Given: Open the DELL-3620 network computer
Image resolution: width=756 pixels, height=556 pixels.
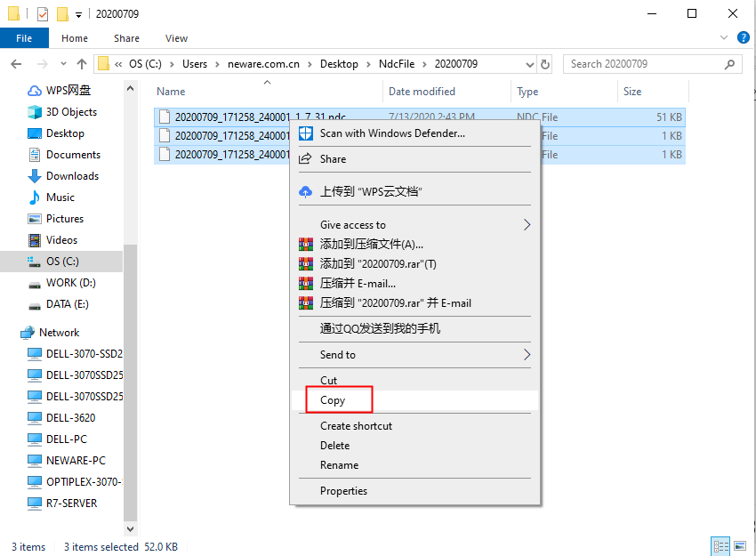Looking at the screenshot, I should point(70,417).
